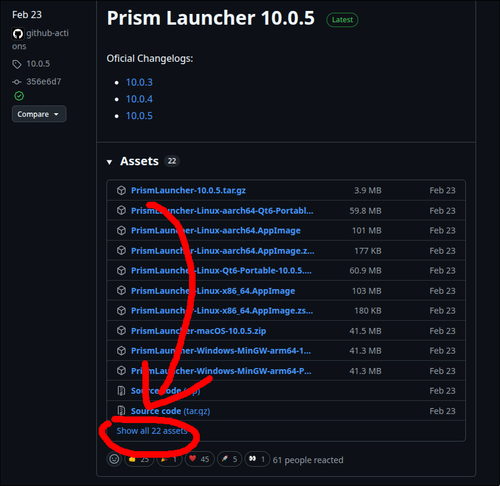The image size is (500, 486).
Task: Click file-zip icon beside Source code (tar.gz)
Action: pos(121,411)
